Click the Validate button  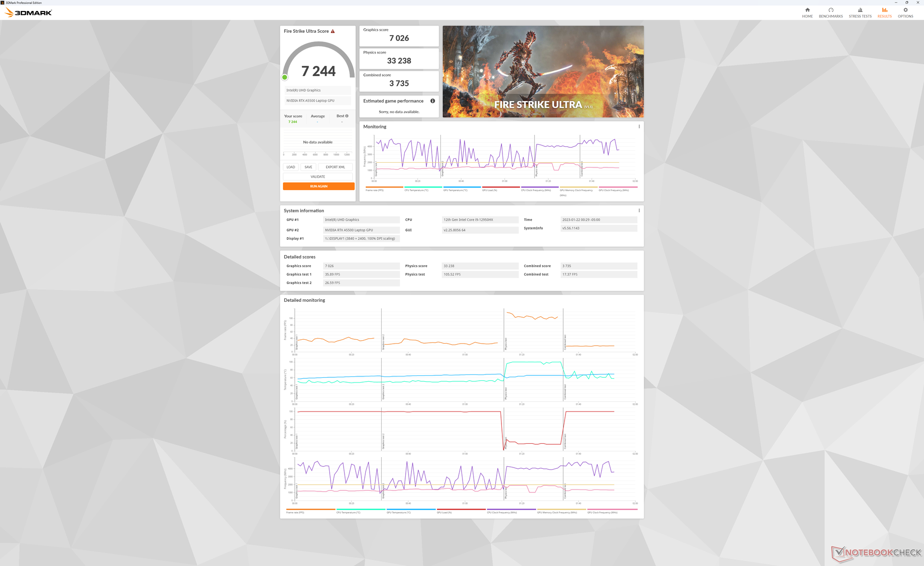click(318, 177)
